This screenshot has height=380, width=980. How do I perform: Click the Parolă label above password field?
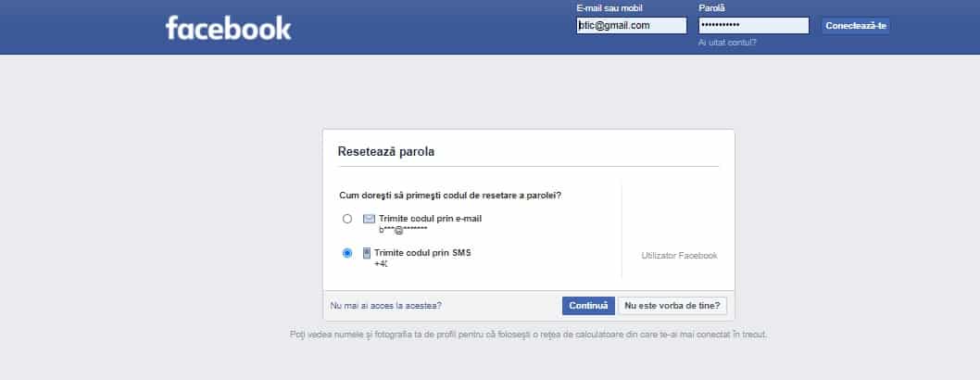712,8
